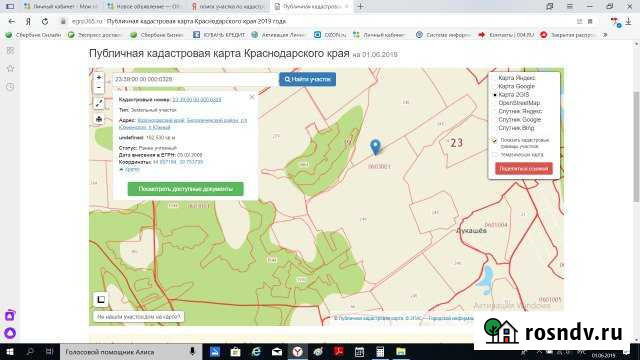Viewport: 640px width, 360px height.
Task: Focus the cadastral number search field
Action: pyautogui.click(x=195, y=79)
